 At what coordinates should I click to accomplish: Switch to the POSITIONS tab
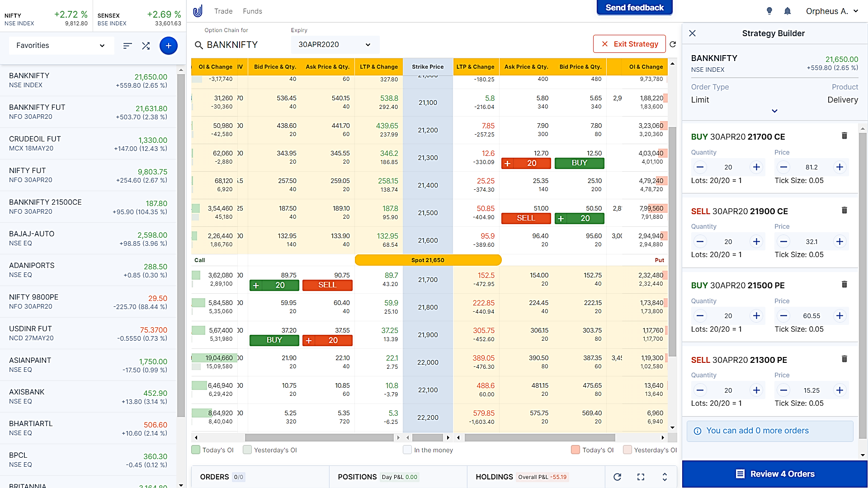pos(357,477)
